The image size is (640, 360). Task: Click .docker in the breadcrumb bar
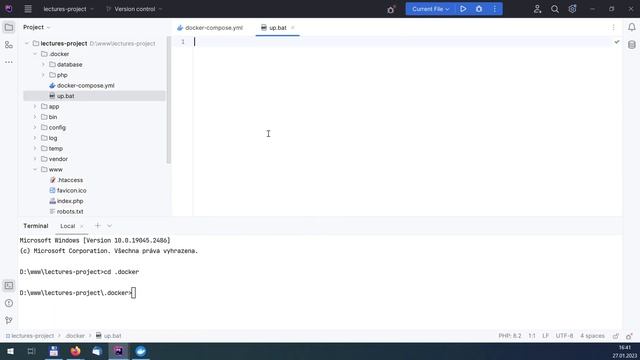pyautogui.click(x=75, y=336)
